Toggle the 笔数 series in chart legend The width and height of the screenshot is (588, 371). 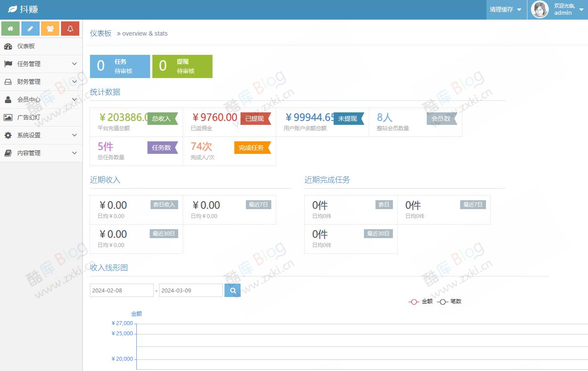[x=449, y=301]
